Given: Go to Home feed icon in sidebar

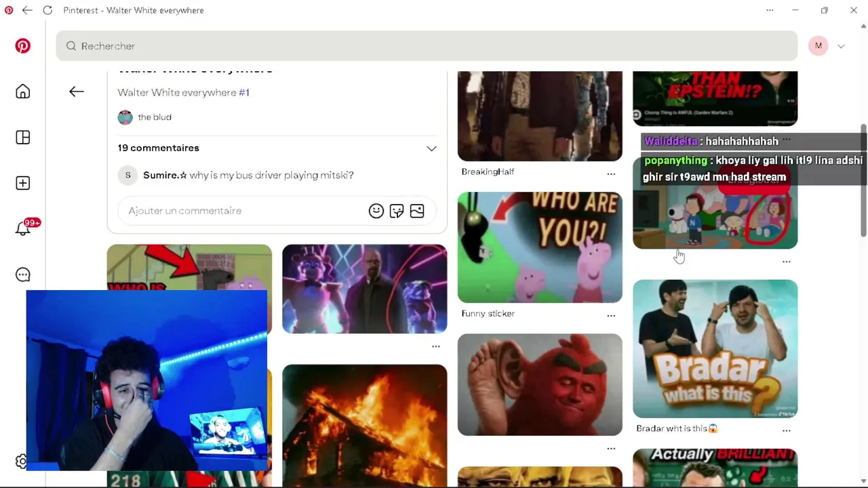Looking at the screenshot, I should point(23,91).
